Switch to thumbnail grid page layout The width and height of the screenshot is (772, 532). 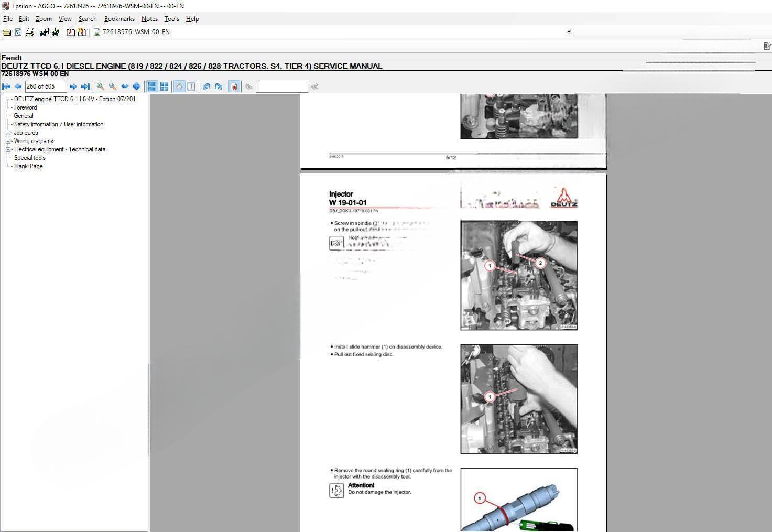pyautogui.click(x=164, y=86)
